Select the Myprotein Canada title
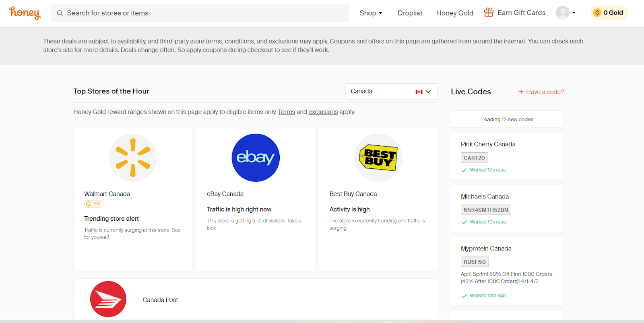 coord(486,248)
